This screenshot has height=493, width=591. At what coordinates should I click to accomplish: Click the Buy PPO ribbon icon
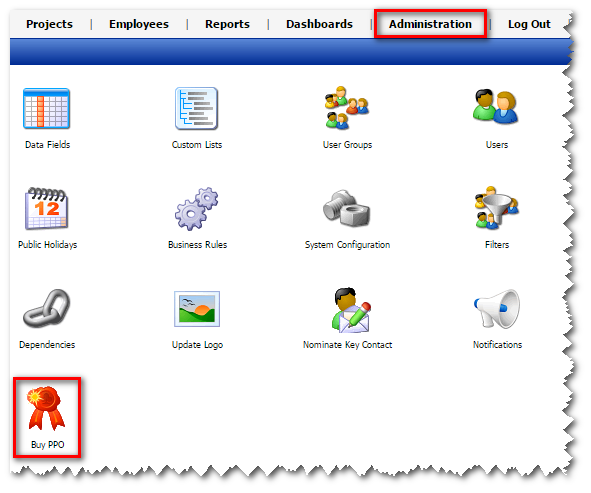pyautogui.click(x=46, y=408)
